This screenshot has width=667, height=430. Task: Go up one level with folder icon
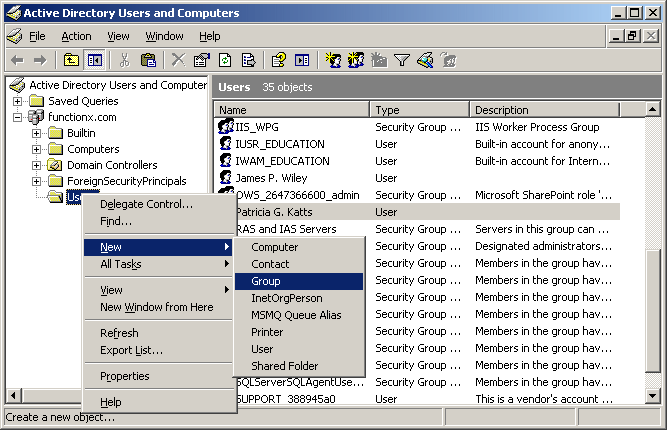click(71, 60)
